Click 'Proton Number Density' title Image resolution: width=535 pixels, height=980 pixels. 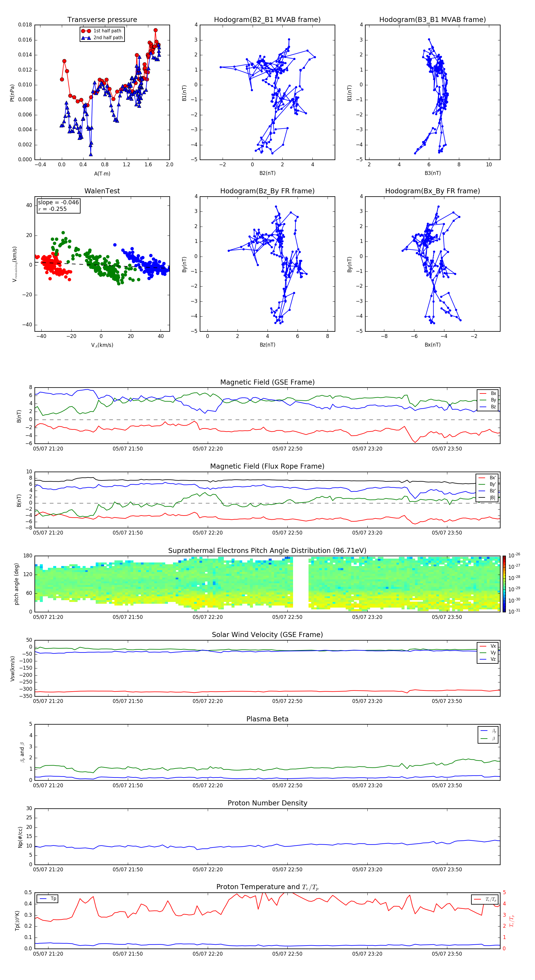pyautogui.click(x=267, y=803)
